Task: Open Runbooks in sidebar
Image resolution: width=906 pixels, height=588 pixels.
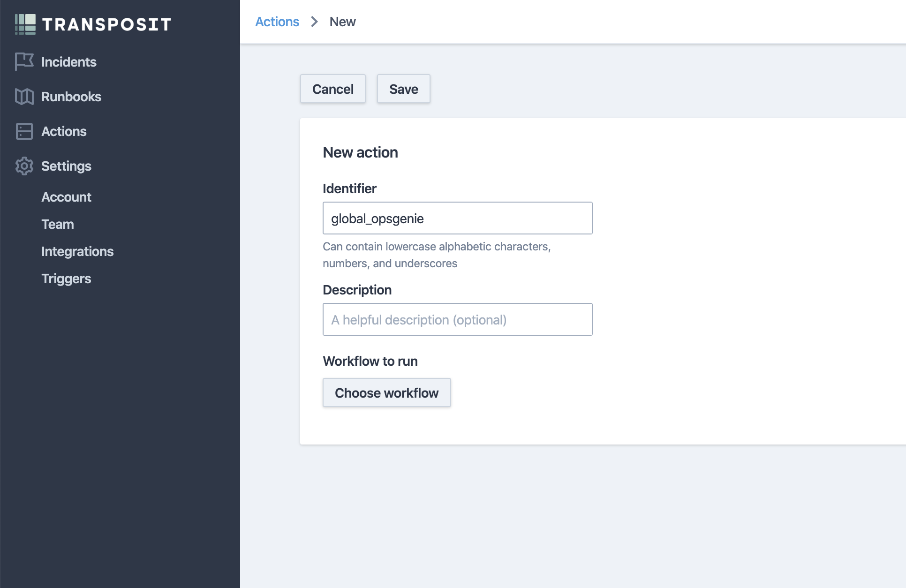Action: coord(71,97)
